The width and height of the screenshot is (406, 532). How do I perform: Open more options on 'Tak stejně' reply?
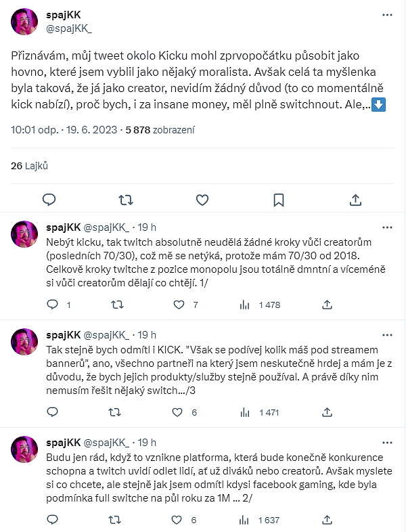pyautogui.click(x=386, y=334)
